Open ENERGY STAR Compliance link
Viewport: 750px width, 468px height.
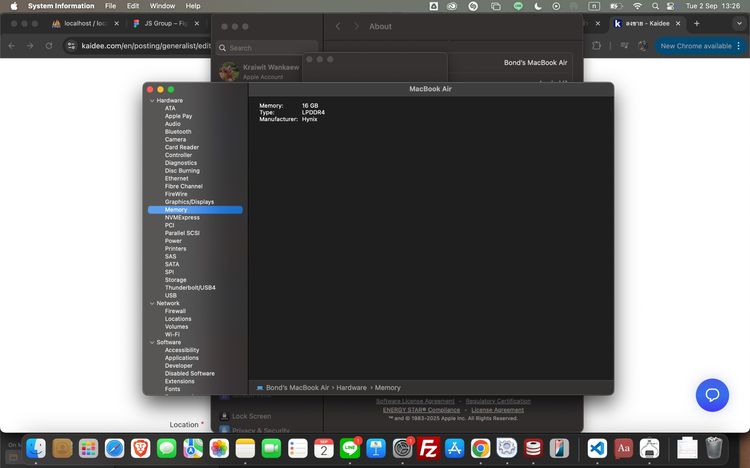click(421, 410)
